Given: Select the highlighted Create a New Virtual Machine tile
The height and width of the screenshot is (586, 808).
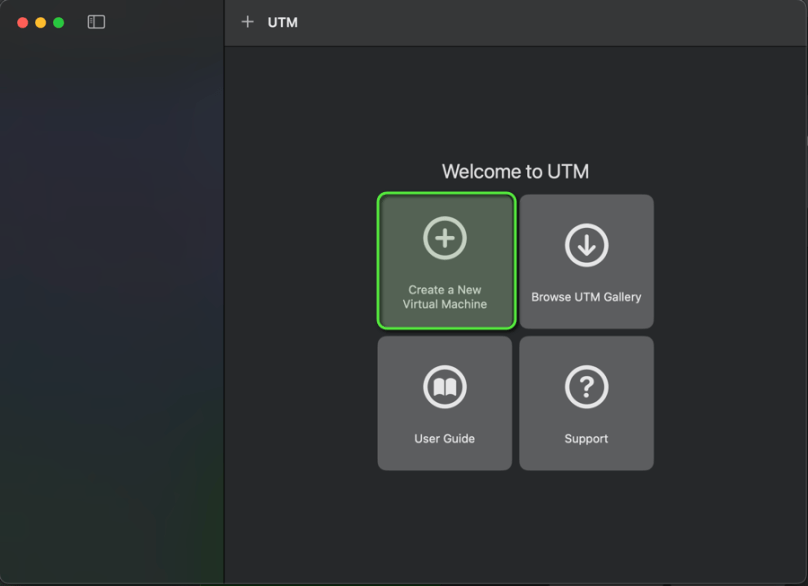Looking at the screenshot, I should 445,261.
